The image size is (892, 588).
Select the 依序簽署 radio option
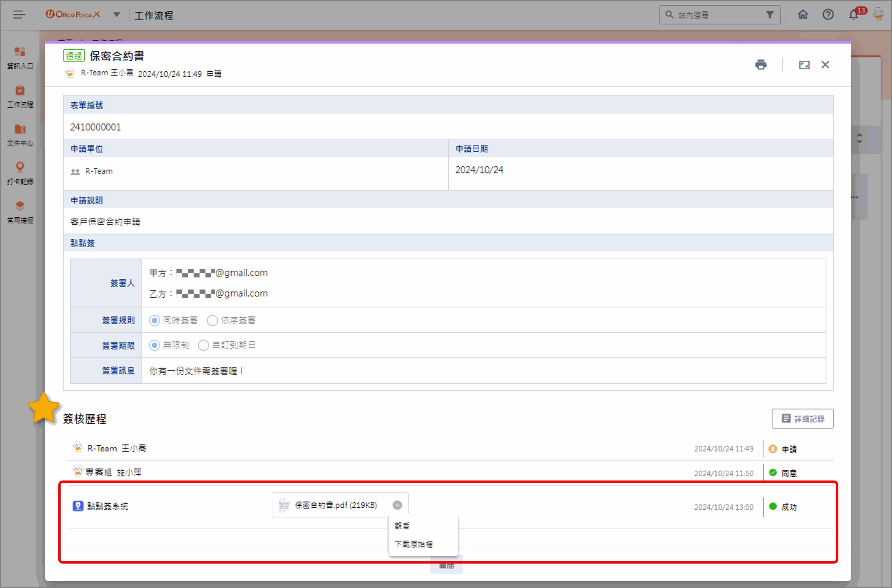[212, 320]
